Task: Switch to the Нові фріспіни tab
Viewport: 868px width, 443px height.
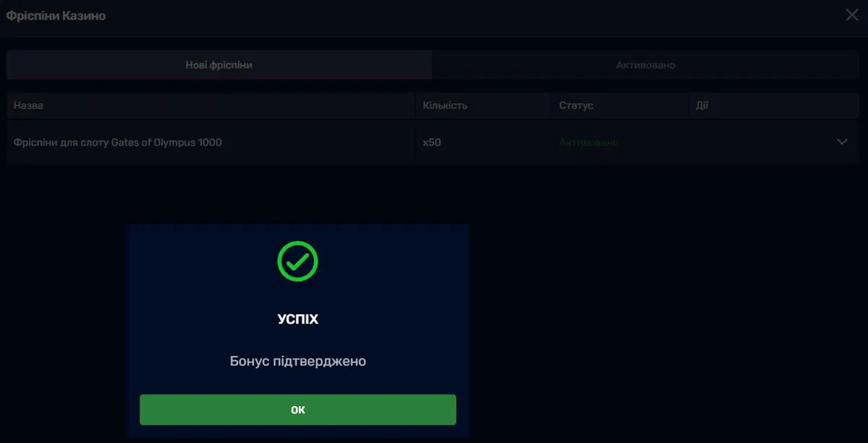Action: [219, 65]
